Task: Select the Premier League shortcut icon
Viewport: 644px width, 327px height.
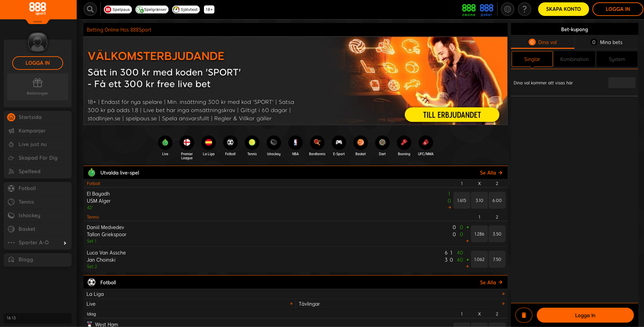Action: 187,143
